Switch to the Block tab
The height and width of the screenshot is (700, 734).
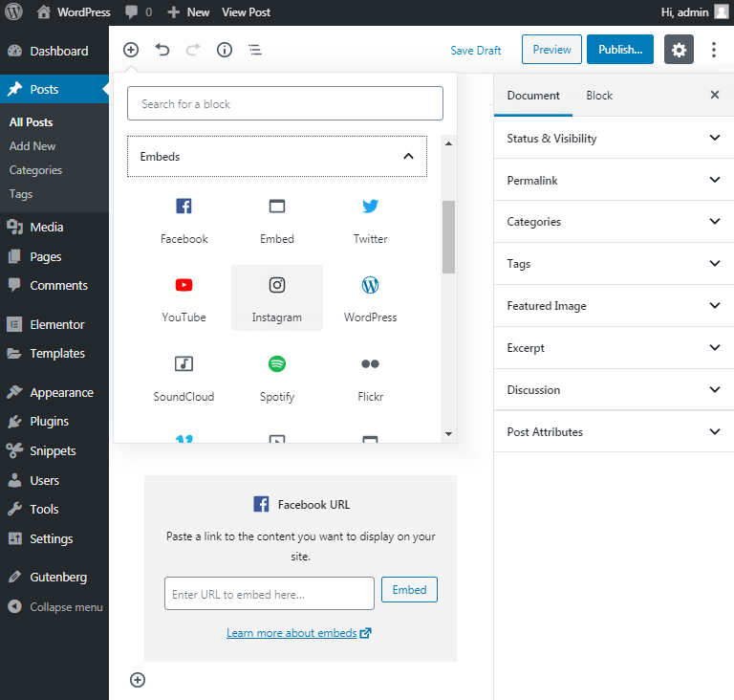pyautogui.click(x=599, y=96)
